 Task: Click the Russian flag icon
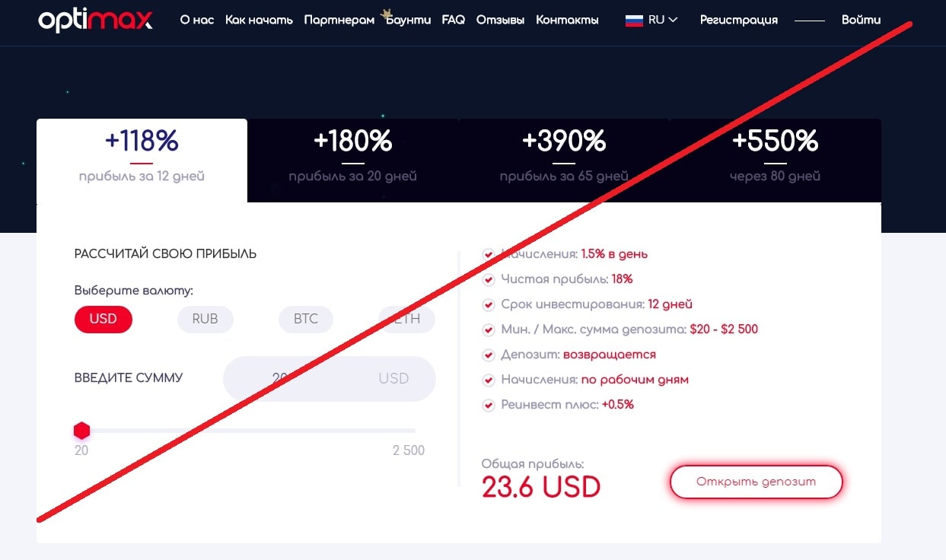coord(634,20)
